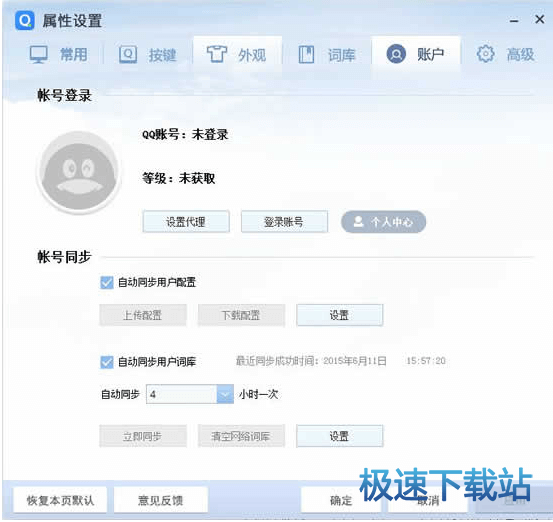This screenshot has width=553, height=522.
Task: Click the '等级: 未获取' text
Action: 178,178
